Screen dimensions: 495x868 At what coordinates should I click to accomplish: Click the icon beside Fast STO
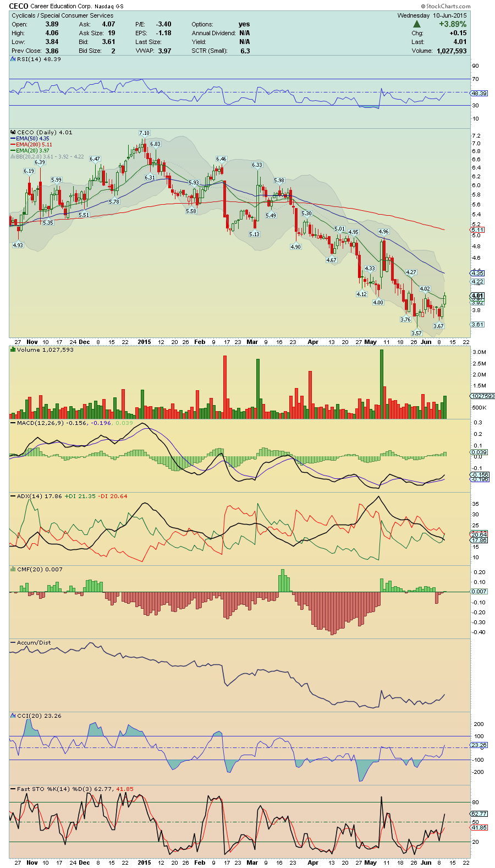[x=13, y=789]
